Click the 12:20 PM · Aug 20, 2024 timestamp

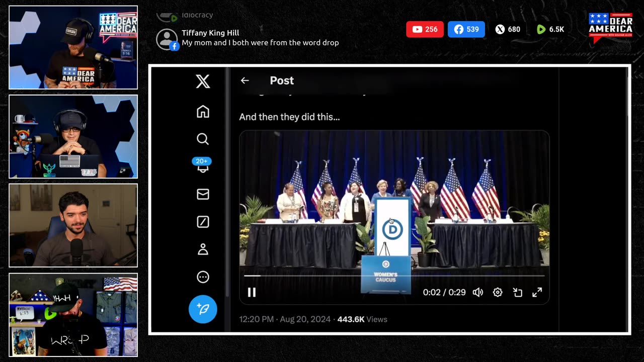[285, 319]
